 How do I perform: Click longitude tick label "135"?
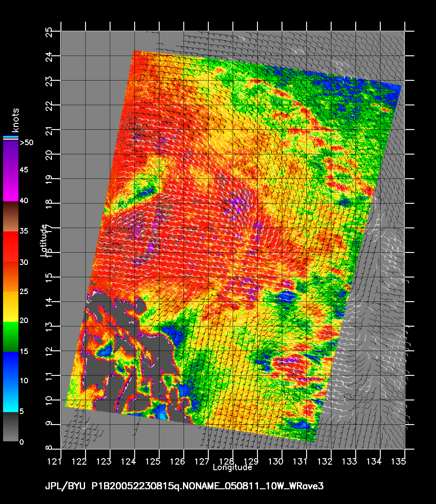tap(399, 461)
